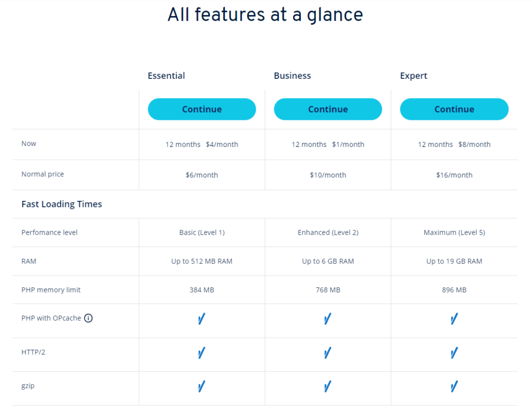Continue with the Essential plan
Screen dimensions: 532x411
point(202,109)
